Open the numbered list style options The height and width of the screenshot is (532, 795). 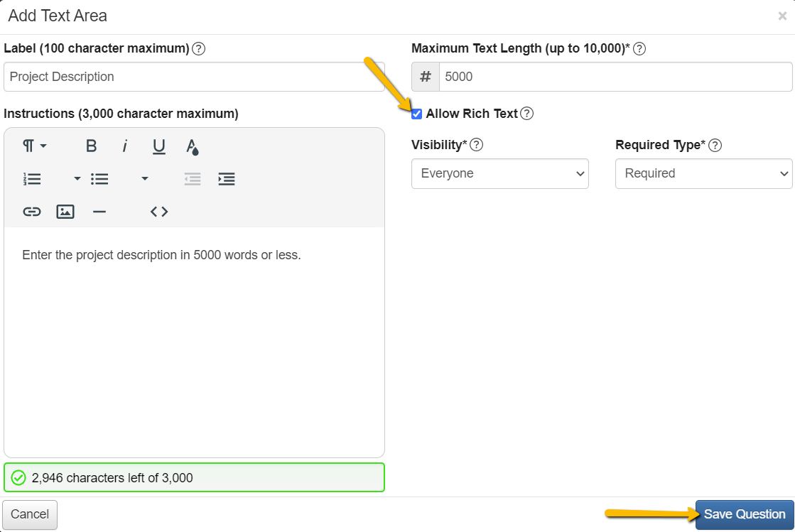pyautogui.click(x=77, y=179)
